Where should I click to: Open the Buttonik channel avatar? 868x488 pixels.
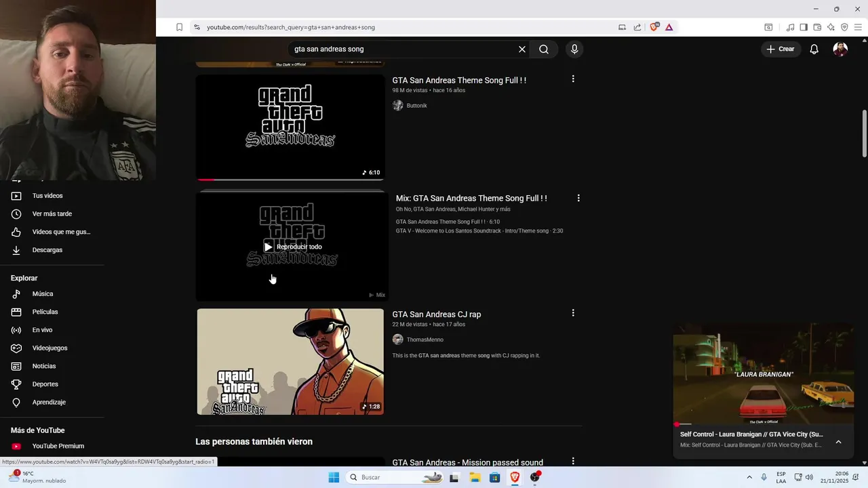[398, 105]
